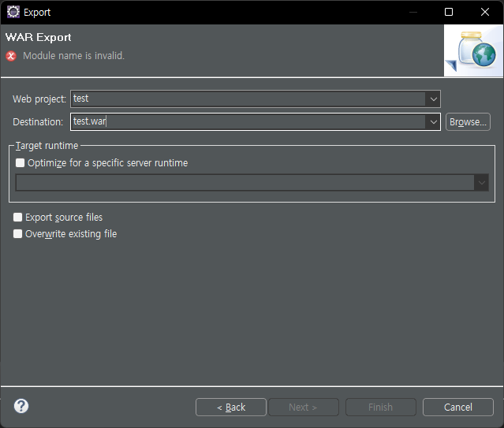
Task: Click Browse to choose a destination
Action: point(468,122)
